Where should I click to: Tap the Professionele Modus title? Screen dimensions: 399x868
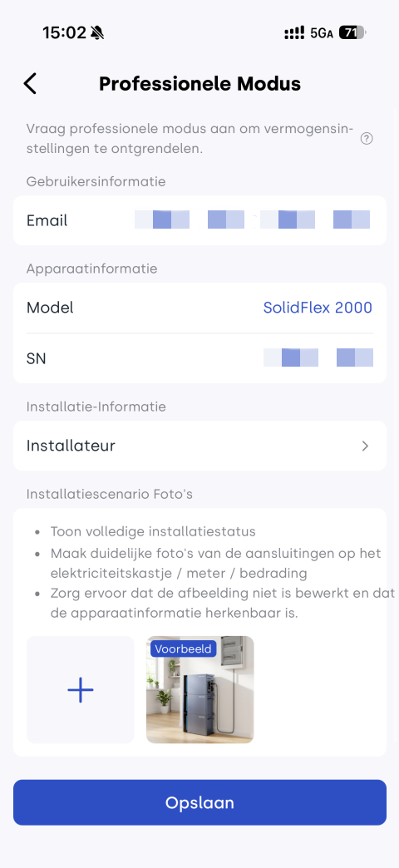[x=199, y=84]
